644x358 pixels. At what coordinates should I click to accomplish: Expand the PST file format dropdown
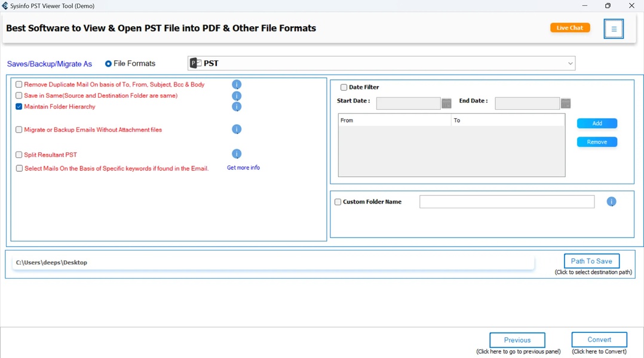(571, 63)
